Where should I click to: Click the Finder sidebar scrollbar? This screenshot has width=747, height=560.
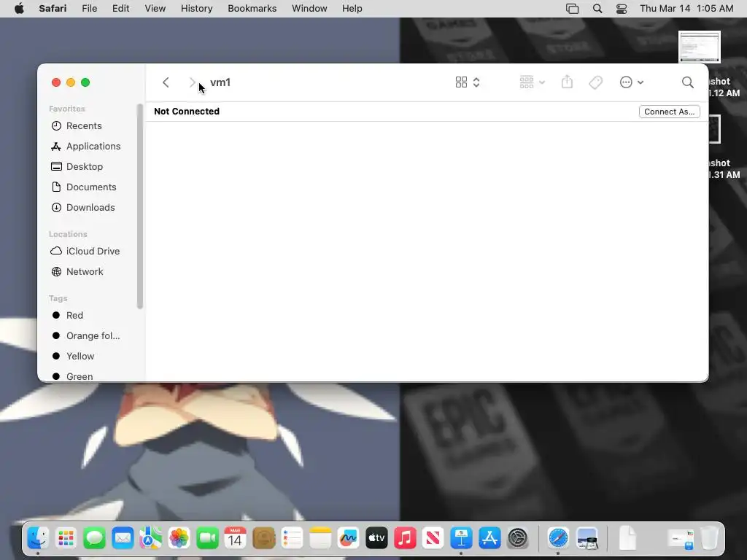pyautogui.click(x=139, y=206)
